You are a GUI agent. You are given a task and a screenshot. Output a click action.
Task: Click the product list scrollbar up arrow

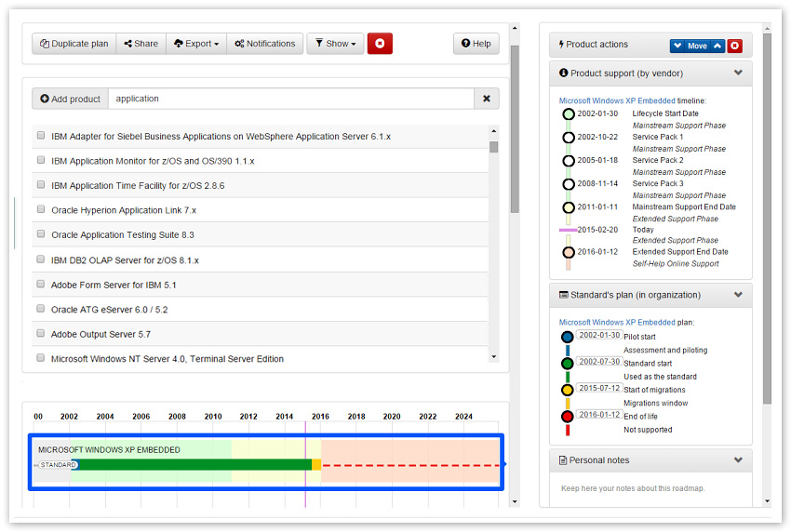pos(494,131)
